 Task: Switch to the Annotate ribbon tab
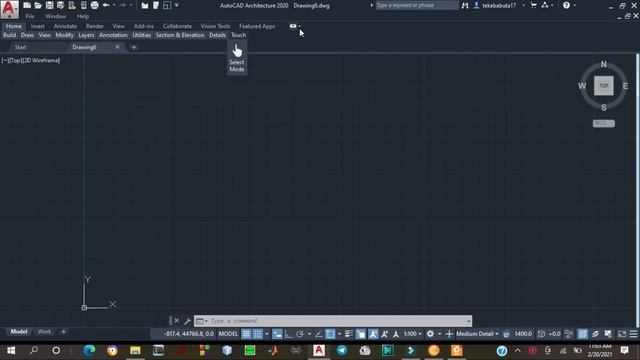(65, 26)
